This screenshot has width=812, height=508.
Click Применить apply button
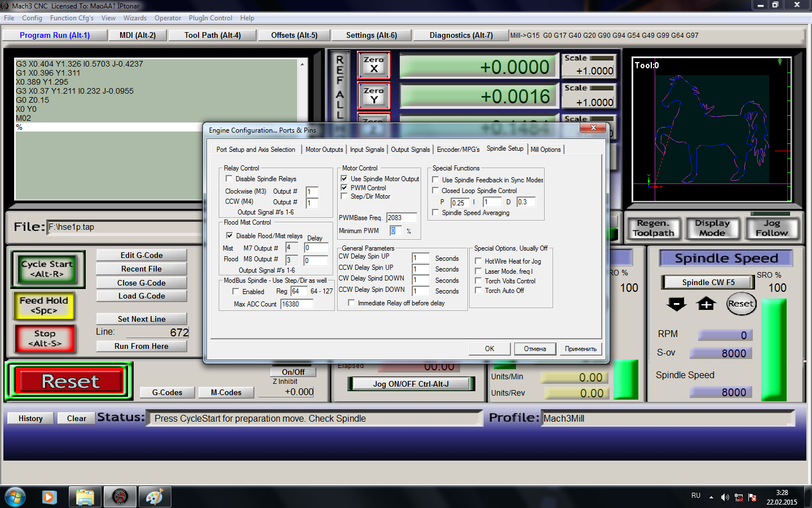[x=581, y=349]
